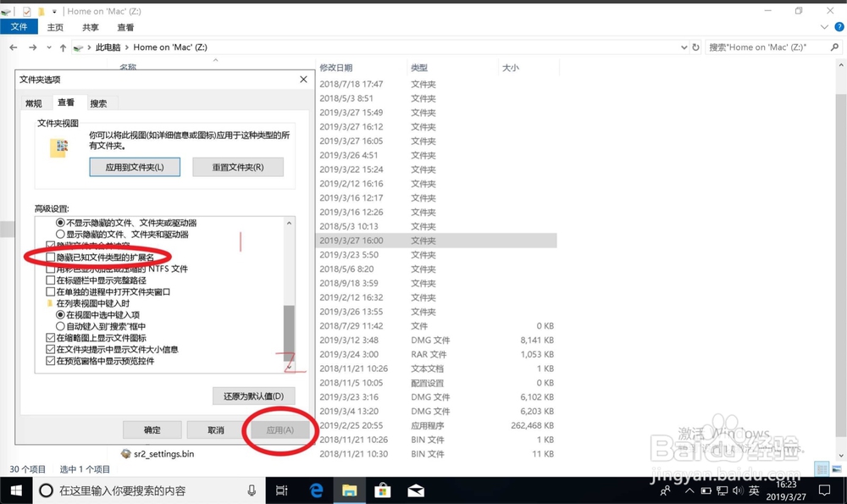The width and height of the screenshot is (847, 504).
Task: Go back using the back arrow
Action: tap(15, 47)
